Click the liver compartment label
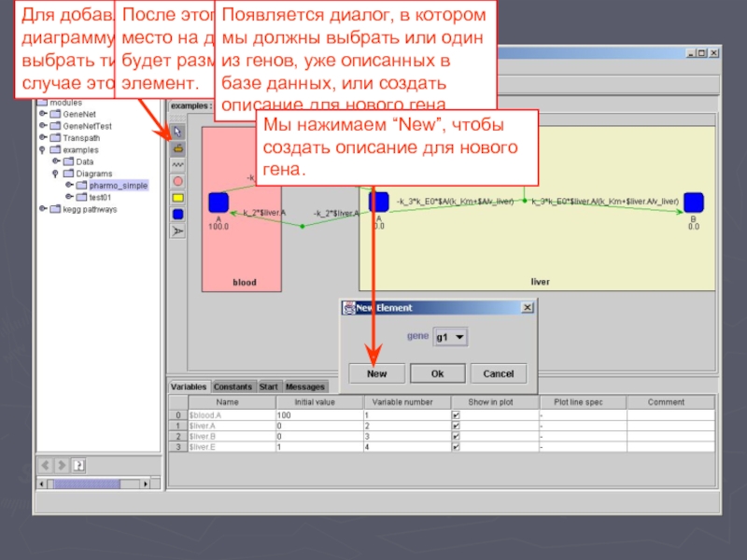747x560 pixels. [x=540, y=282]
